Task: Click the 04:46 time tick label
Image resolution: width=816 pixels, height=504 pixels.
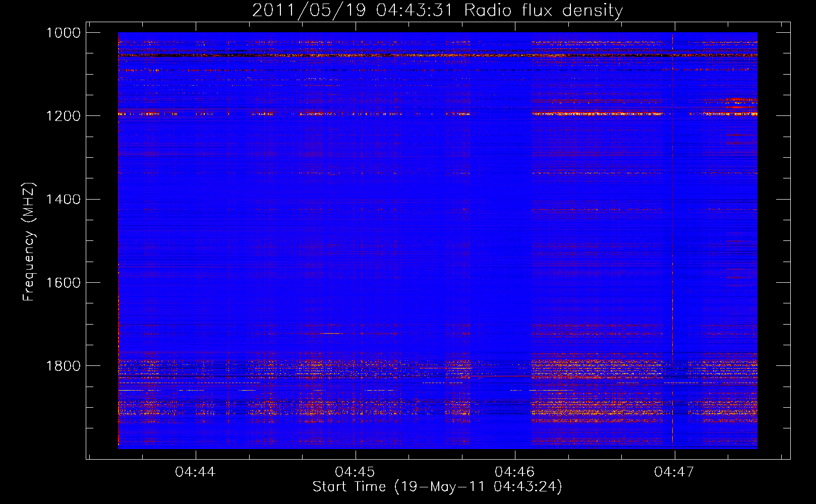Action: [515, 472]
